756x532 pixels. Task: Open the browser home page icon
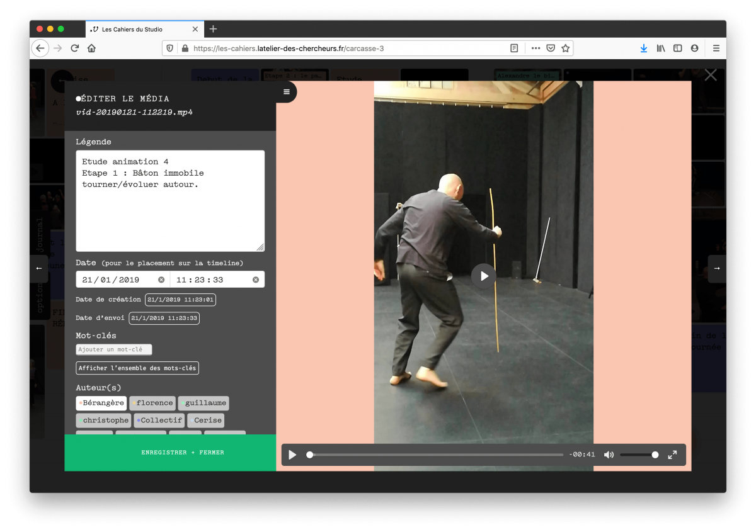pyautogui.click(x=91, y=48)
